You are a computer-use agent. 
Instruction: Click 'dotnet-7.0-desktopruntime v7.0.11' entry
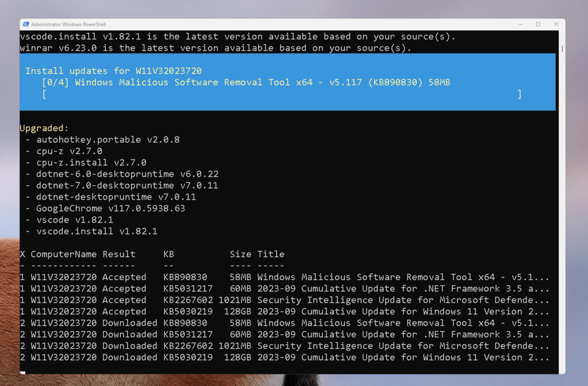(127, 185)
